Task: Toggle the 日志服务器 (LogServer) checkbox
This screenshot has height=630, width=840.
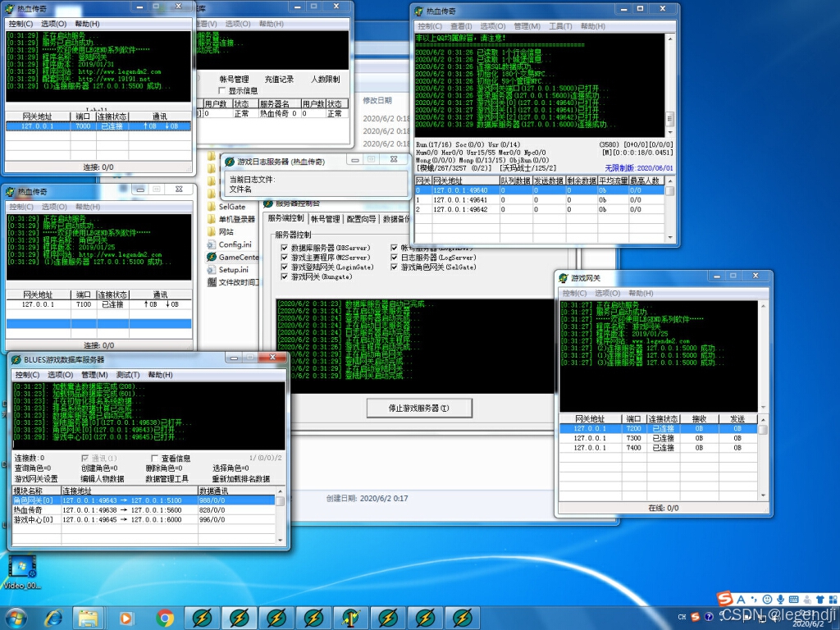Action: coord(395,257)
